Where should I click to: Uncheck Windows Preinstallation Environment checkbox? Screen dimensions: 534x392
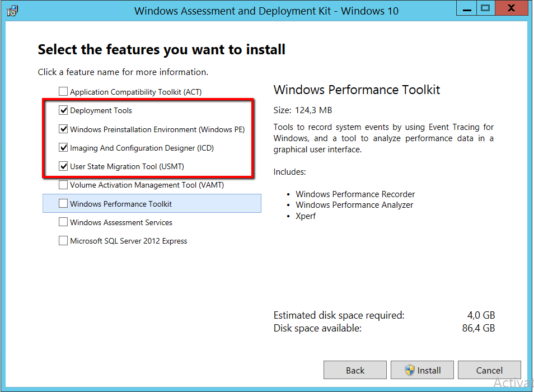coord(63,129)
